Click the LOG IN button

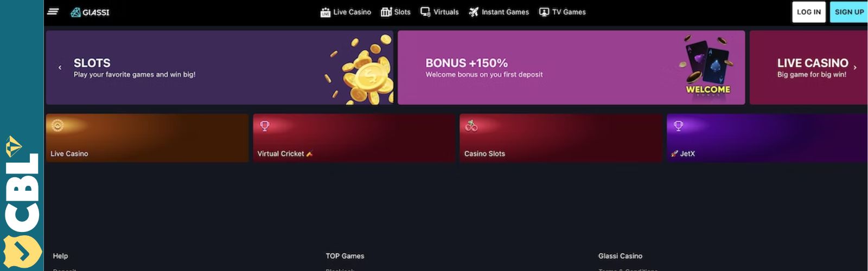(809, 12)
